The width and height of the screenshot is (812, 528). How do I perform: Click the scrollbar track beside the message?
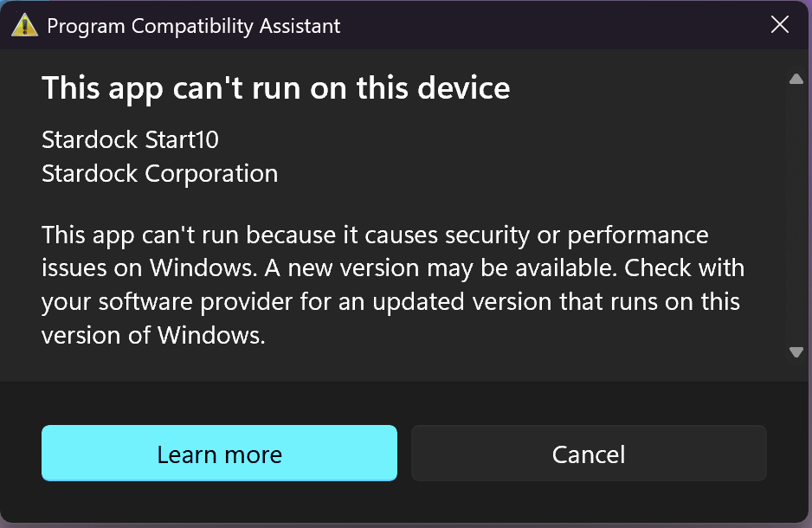(x=796, y=216)
